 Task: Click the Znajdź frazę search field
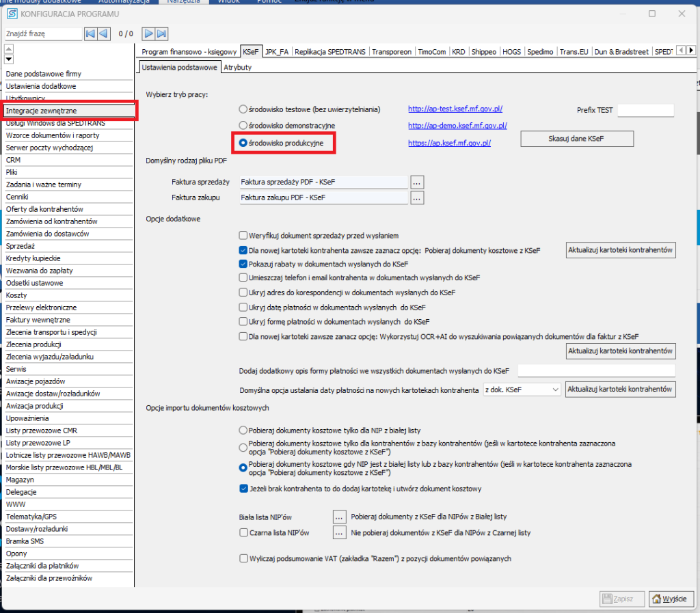pos(43,34)
